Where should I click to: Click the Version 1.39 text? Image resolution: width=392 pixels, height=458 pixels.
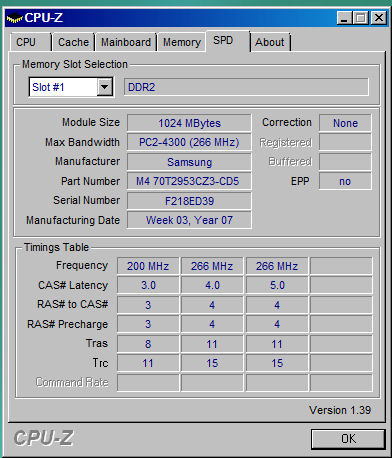click(x=340, y=410)
